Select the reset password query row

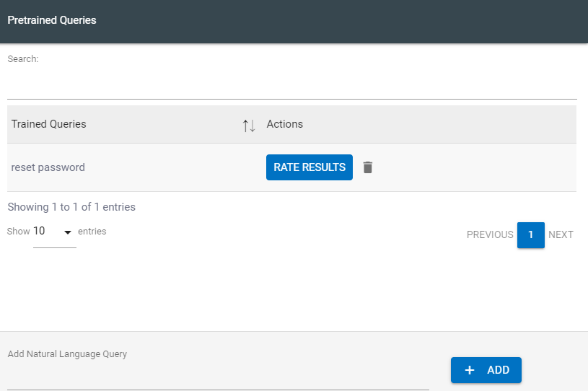(x=48, y=167)
